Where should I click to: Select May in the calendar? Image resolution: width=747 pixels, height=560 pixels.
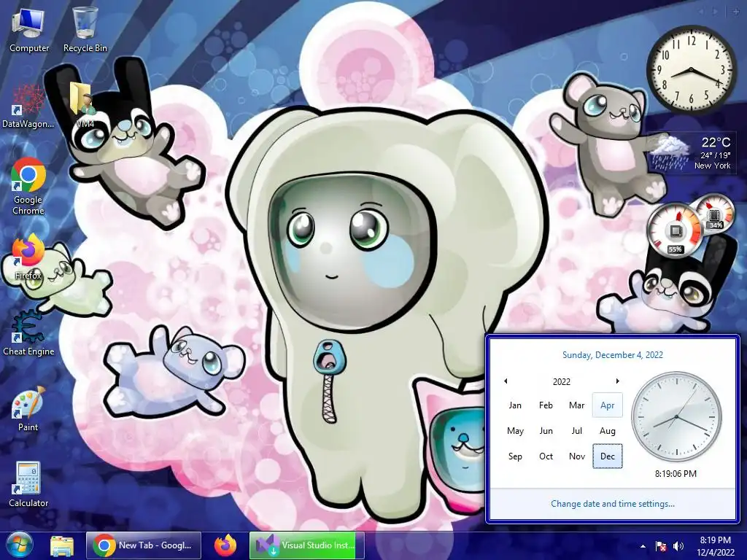pyautogui.click(x=515, y=431)
